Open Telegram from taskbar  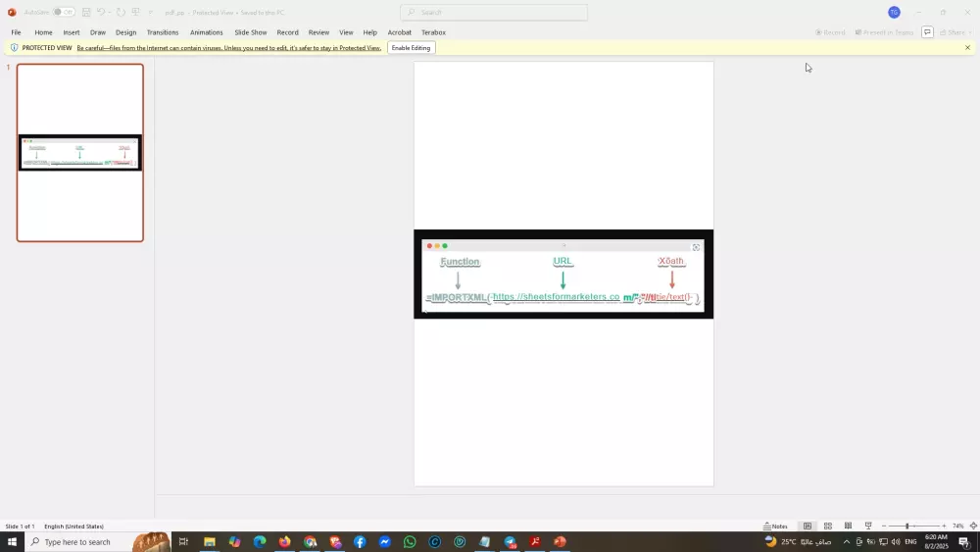pos(510,542)
